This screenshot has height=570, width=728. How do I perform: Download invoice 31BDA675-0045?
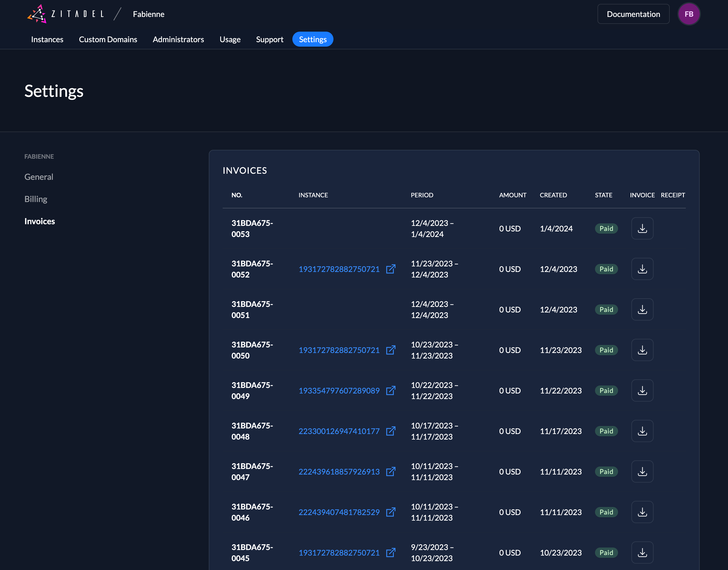642,553
